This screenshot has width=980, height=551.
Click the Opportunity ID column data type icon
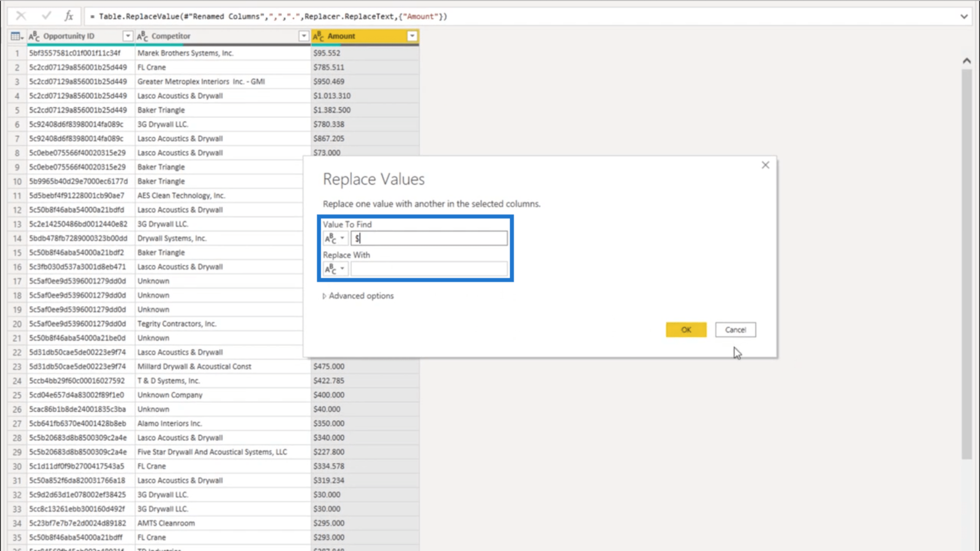[x=34, y=36]
